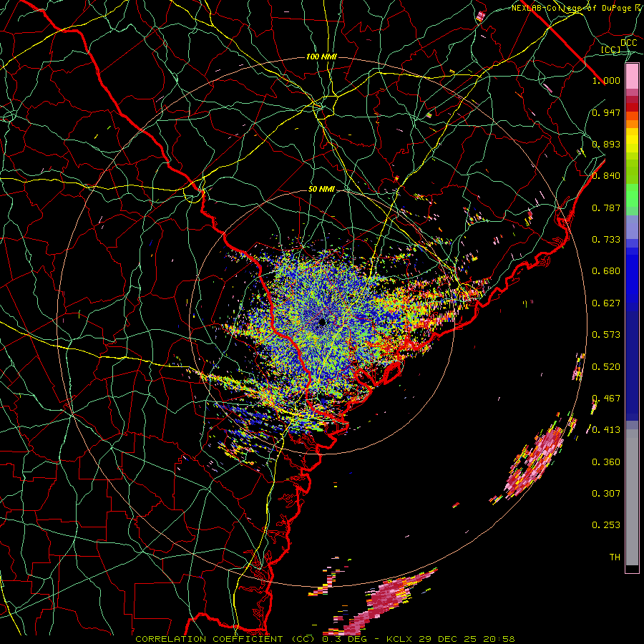This screenshot has height=644, width=644.
Task: Click the KCLX station identifier
Action: pyautogui.click(x=401, y=639)
